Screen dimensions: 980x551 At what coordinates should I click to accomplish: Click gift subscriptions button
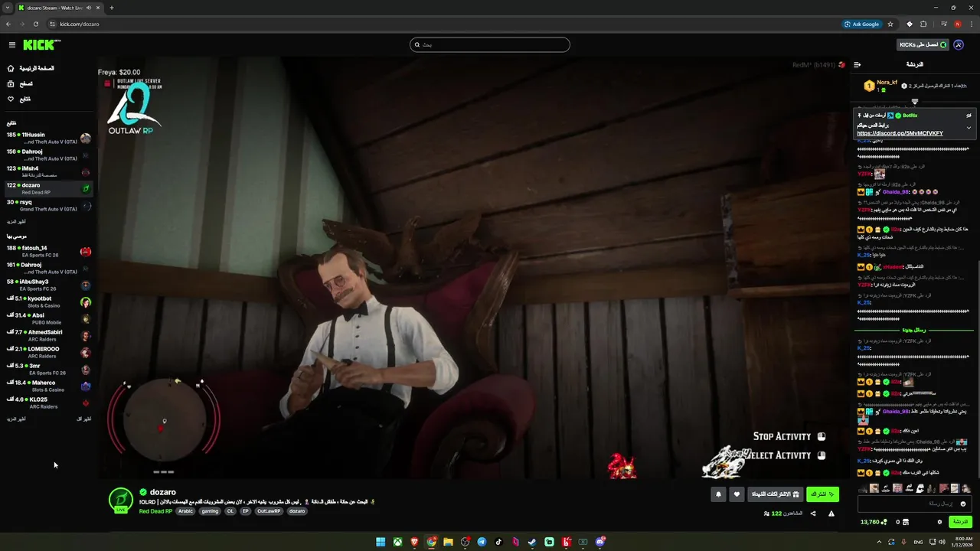pos(776,494)
